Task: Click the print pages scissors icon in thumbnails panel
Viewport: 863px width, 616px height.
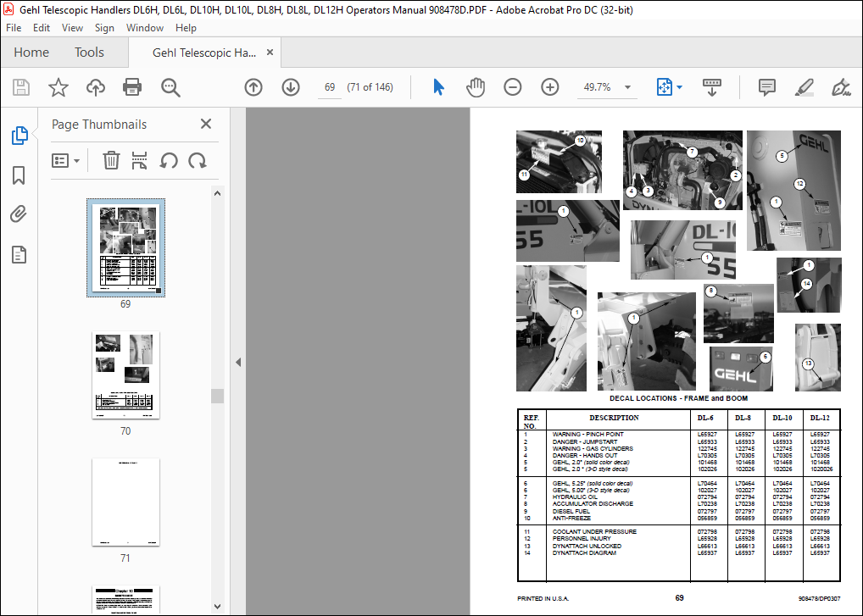Action: (x=139, y=161)
